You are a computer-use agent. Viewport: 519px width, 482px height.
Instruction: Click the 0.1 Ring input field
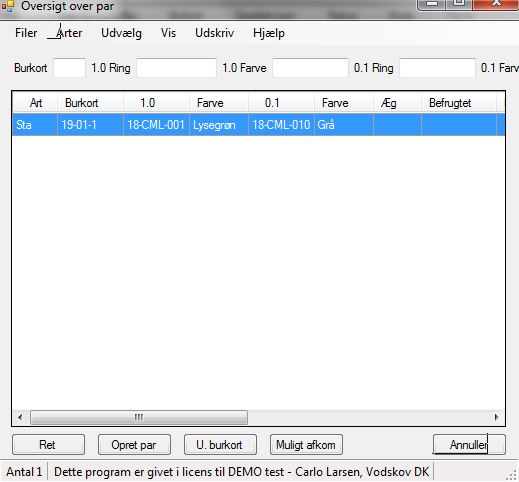click(437, 68)
